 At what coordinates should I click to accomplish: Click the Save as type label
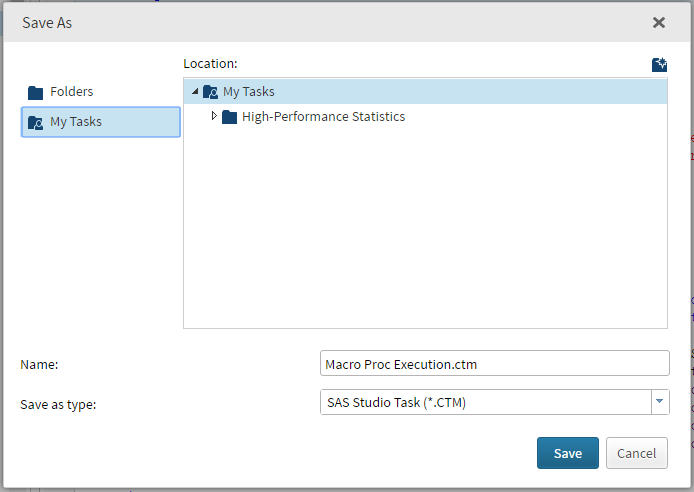coord(58,404)
